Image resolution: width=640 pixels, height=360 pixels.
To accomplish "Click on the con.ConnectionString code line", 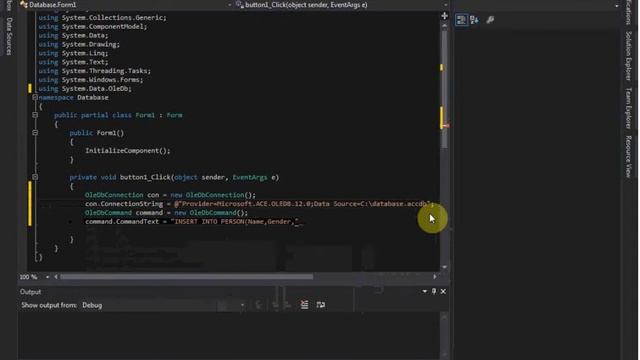I will 260,204.
